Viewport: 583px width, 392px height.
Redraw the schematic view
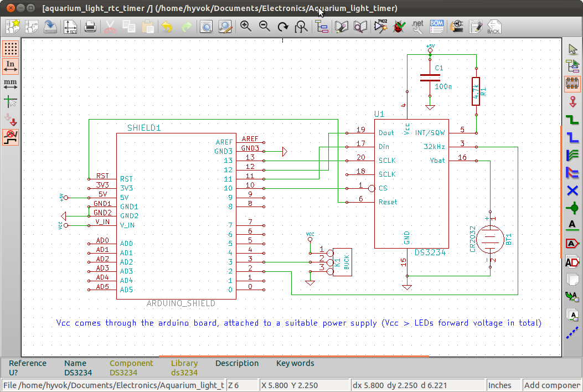pos(283,27)
